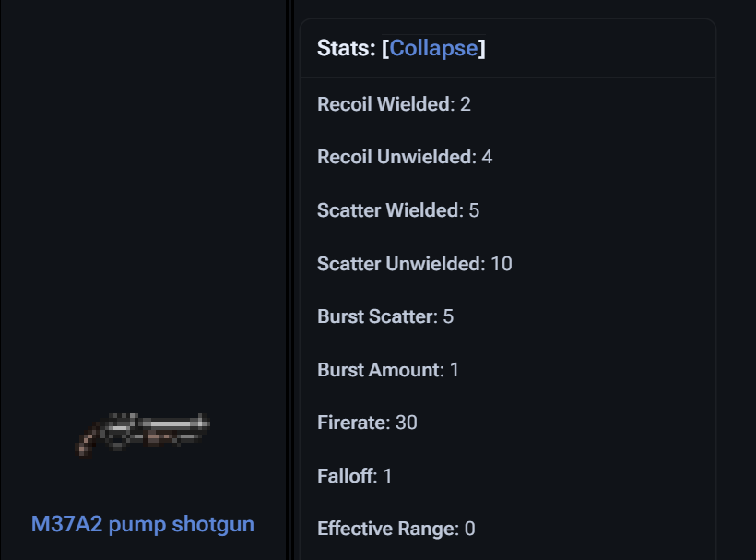Click the Effective Range value 0

[x=470, y=530]
